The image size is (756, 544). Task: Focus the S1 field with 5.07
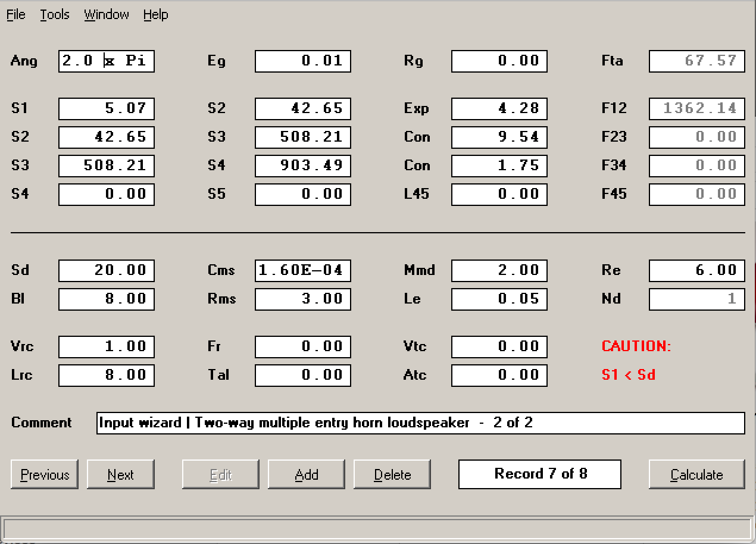[x=107, y=108]
